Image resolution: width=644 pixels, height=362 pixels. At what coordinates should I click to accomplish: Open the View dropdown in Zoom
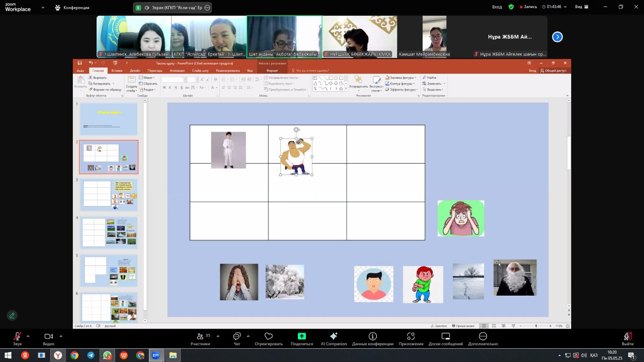point(582,7)
